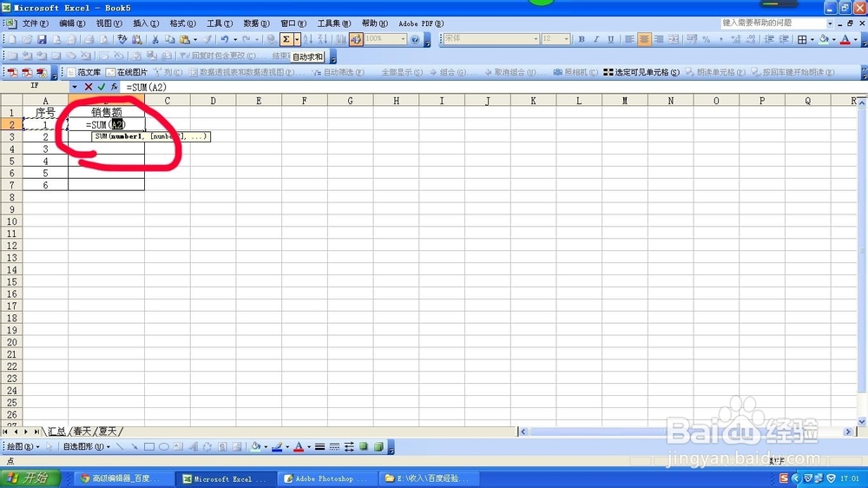Image resolution: width=868 pixels, height=488 pixels.
Task: Switch to the 夏天 sheet tab
Action: 108,431
